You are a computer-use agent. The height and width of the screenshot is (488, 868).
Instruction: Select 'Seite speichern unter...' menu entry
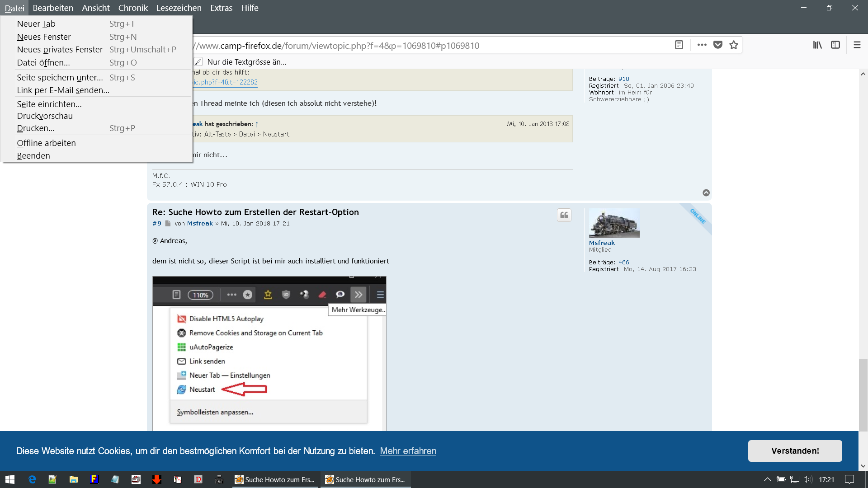point(60,77)
